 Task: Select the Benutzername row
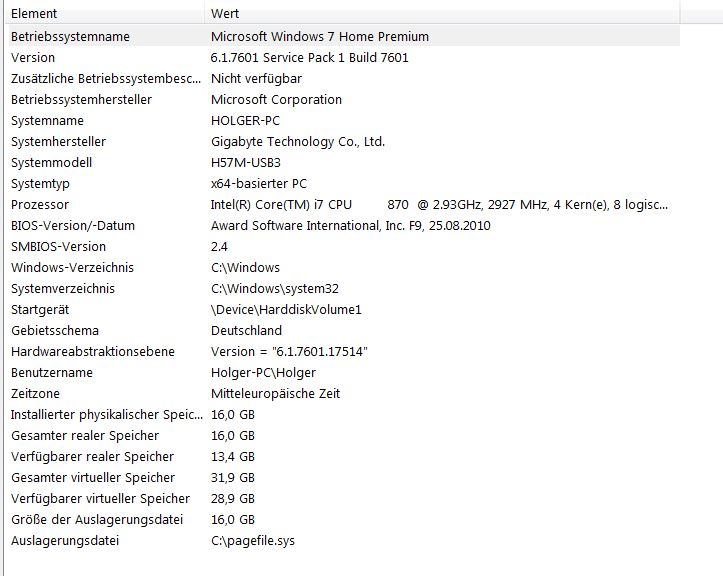click(x=52, y=373)
